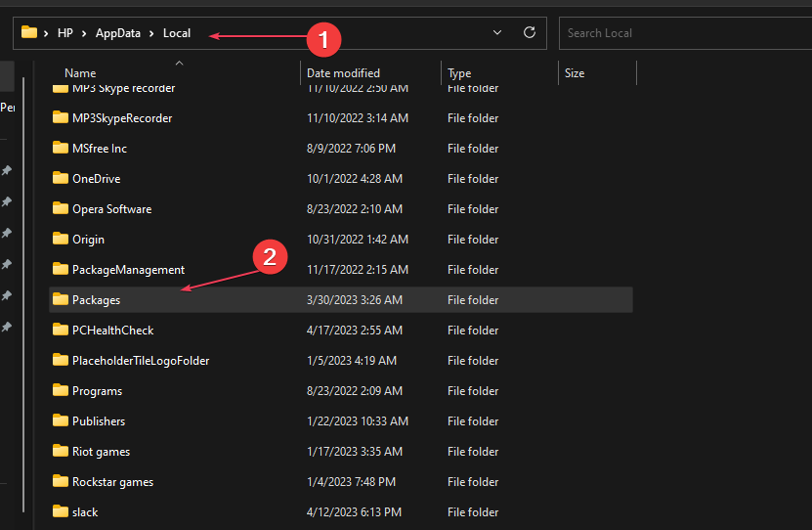The image size is (812, 530).
Task: Select the PackageManagement folder name
Action: [128, 270]
